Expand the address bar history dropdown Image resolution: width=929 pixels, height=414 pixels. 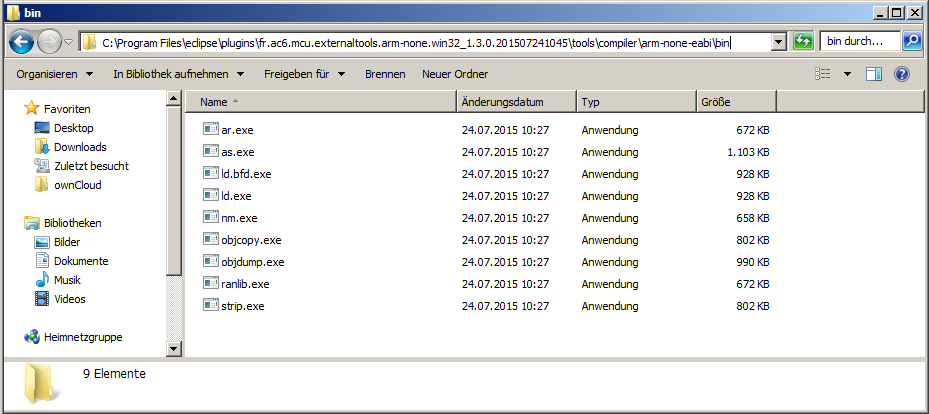tap(780, 42)
